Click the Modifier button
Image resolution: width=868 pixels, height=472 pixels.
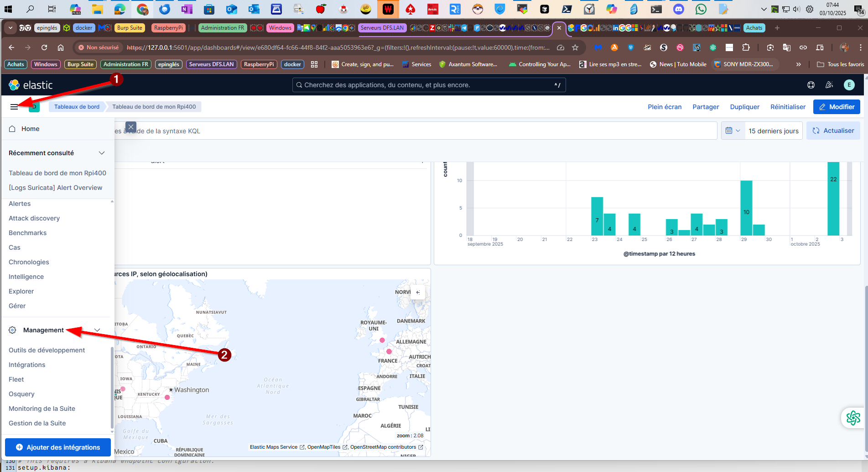coord(837,107)
